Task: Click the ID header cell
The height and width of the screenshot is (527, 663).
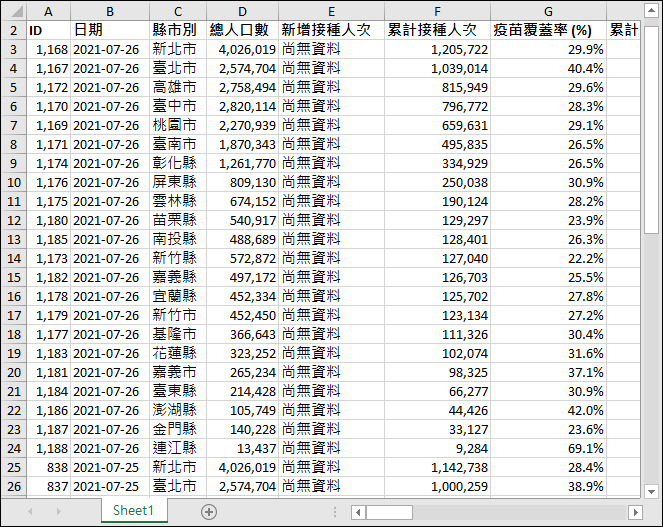Action: [x=49, y=30]
